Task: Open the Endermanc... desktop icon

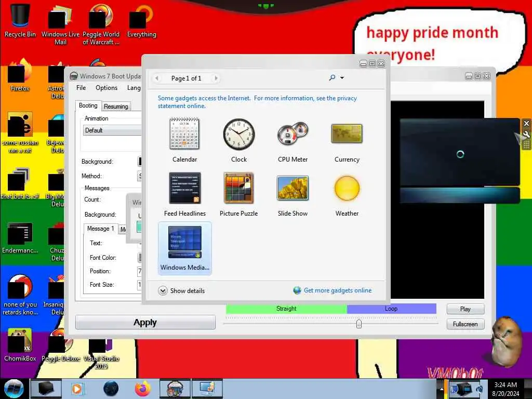Action: pyautogui.click(x=20, y=237)
